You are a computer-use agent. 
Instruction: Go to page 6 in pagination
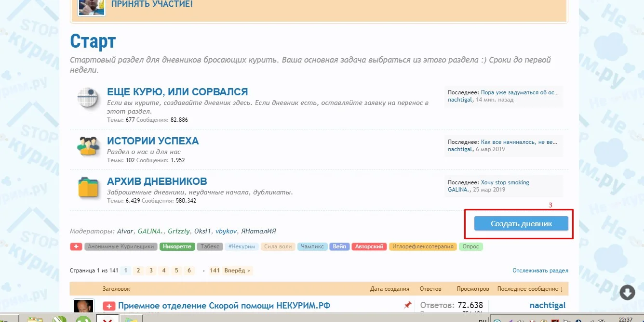[x=189, y=270]
